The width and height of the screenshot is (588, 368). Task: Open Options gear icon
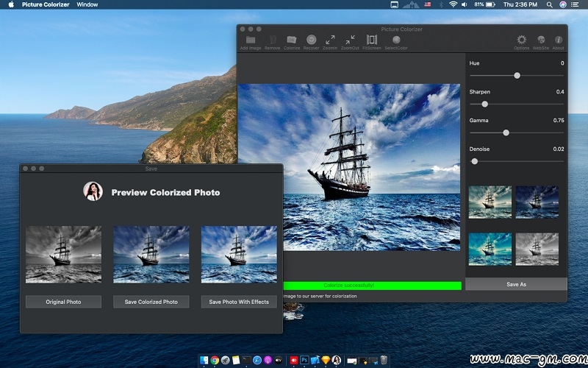(x=522, y=40)
